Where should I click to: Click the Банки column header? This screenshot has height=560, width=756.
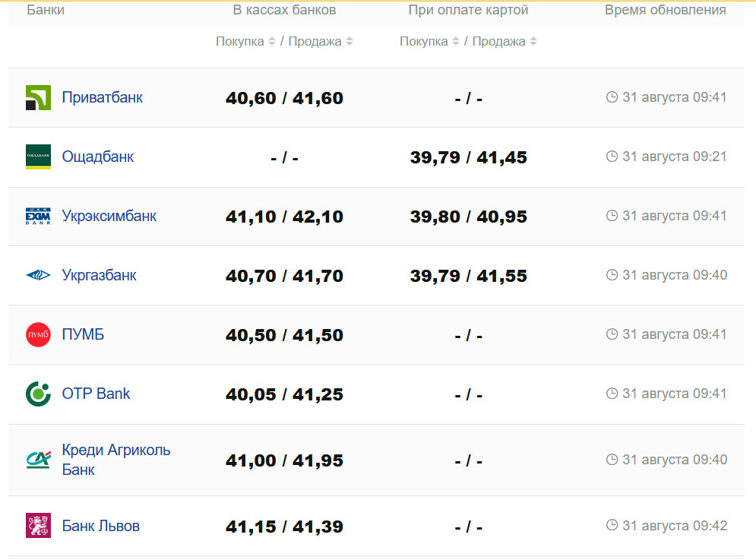(46, 10)
